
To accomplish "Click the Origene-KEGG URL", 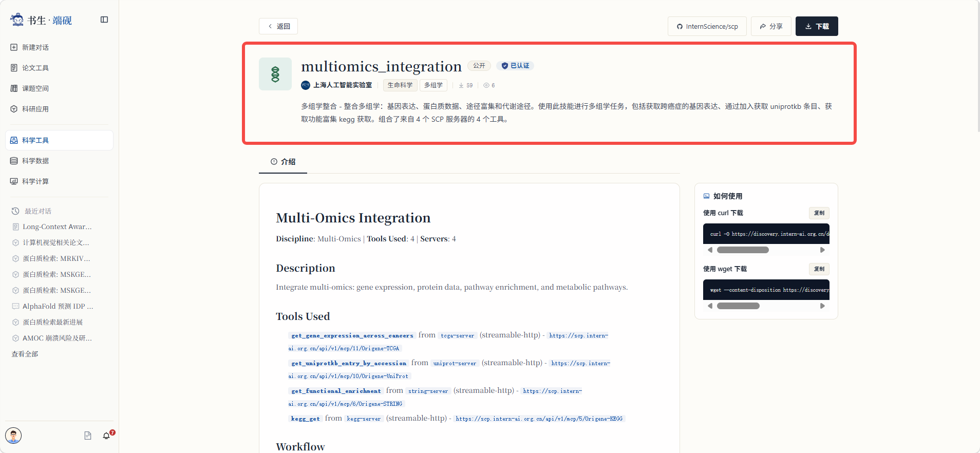I will 539,419.
